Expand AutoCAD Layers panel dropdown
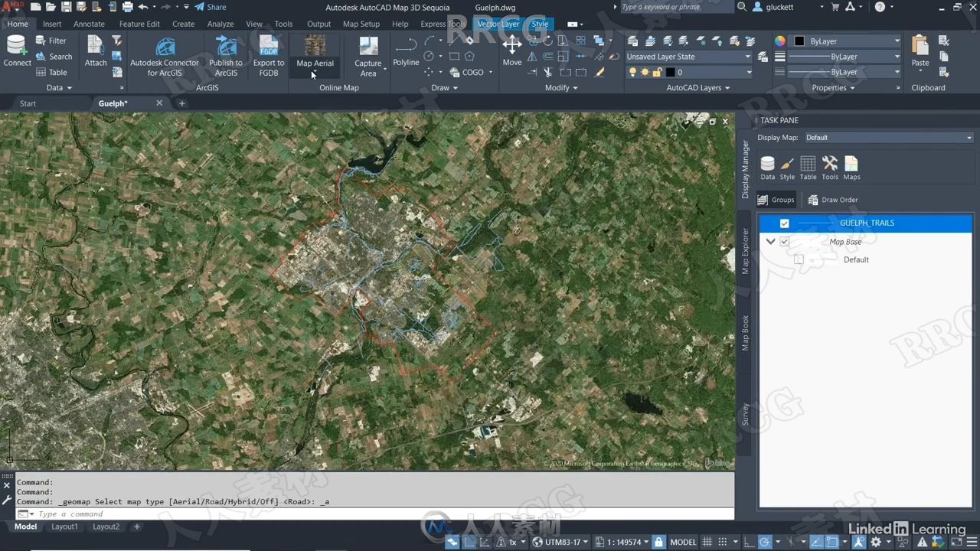The image size is (980, 551). click(697, 88)
